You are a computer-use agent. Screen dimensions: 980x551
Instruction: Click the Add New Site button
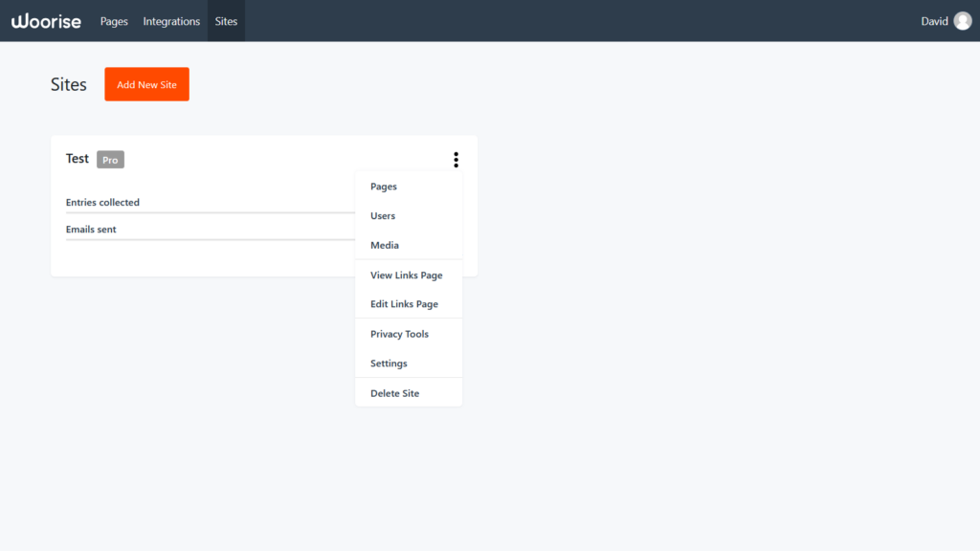(x=146, y=84)
